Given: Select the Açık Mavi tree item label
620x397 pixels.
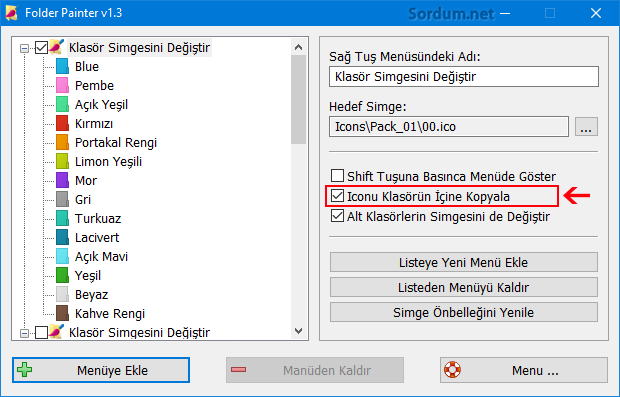Looking at the screenshot, I should 101,256.
